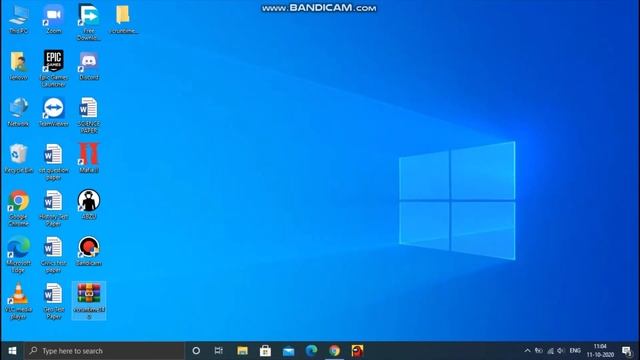Select the Free Download Manager shortcut

point(89,22)
